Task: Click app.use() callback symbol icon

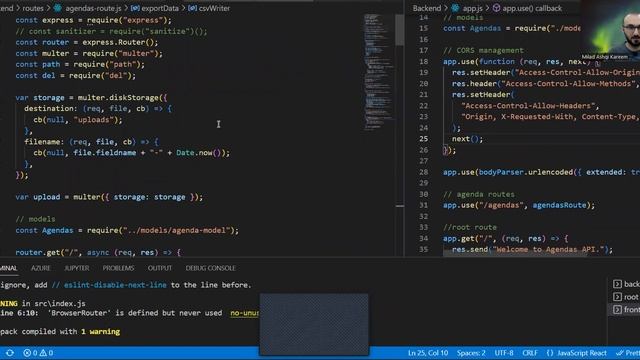Action: pos(496,8)
